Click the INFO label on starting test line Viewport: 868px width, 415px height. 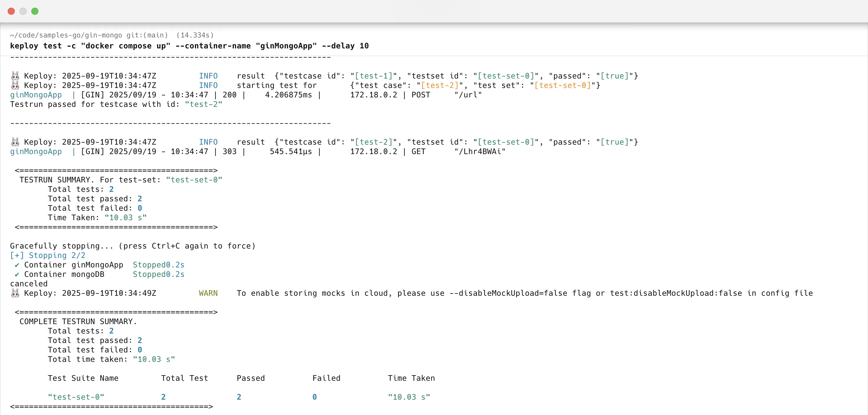pyautogui.click(x=208, y=85)
